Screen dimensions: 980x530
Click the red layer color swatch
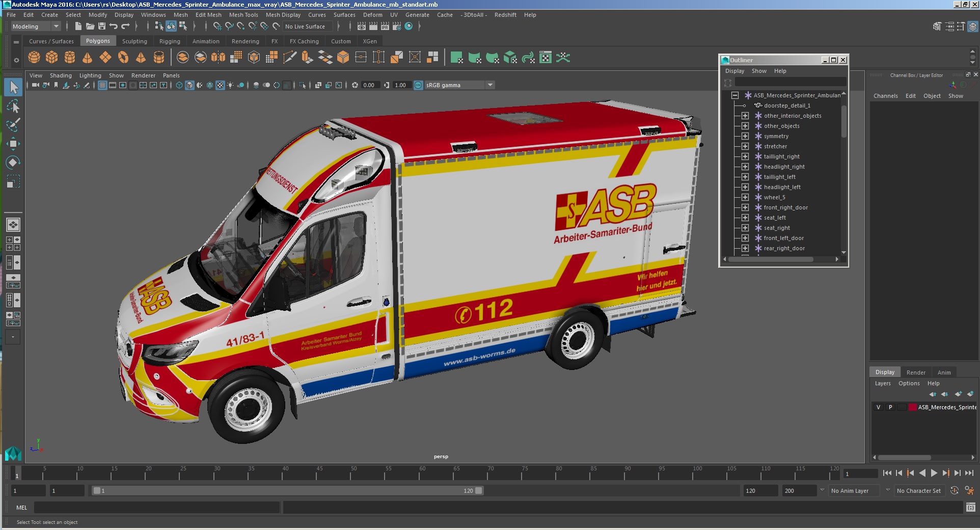tap(913, 407)
